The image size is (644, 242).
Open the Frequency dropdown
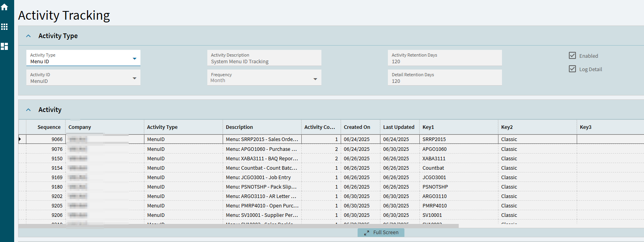[315, 79]
